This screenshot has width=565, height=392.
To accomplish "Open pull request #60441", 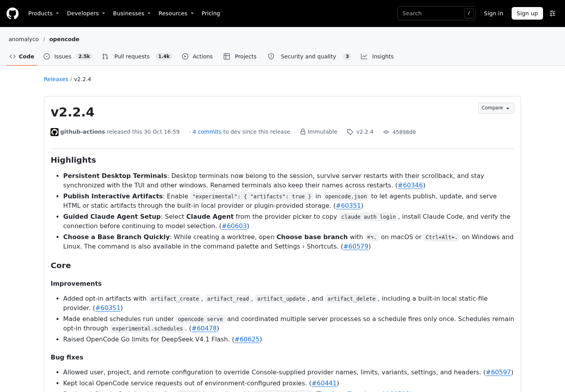I will click(x=324, y=383).
